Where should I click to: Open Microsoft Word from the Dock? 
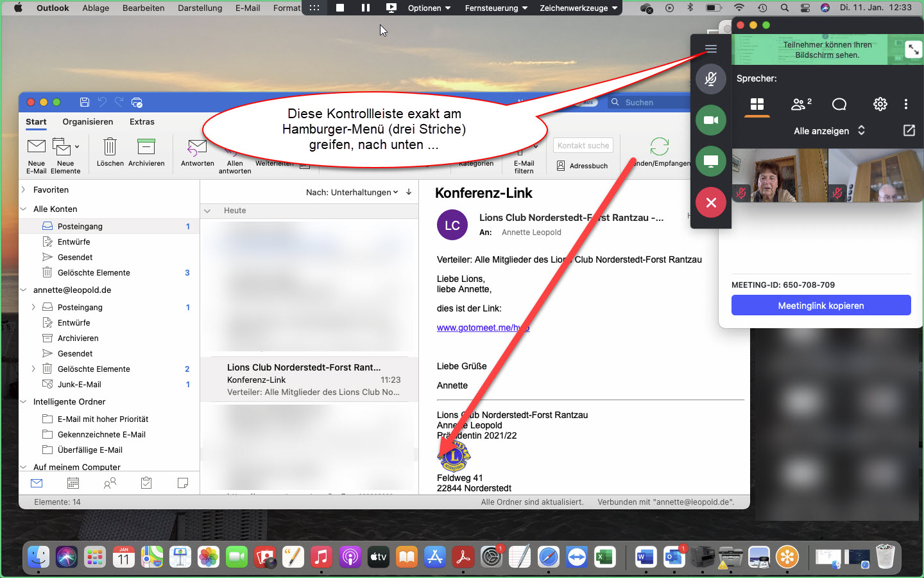pyautogui.click(x=646, y=557)
